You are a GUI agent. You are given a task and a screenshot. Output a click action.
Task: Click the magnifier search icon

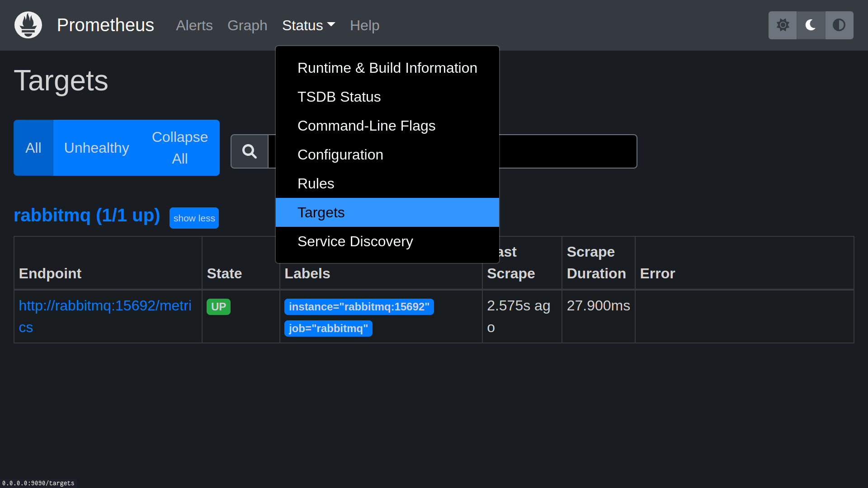250,151
